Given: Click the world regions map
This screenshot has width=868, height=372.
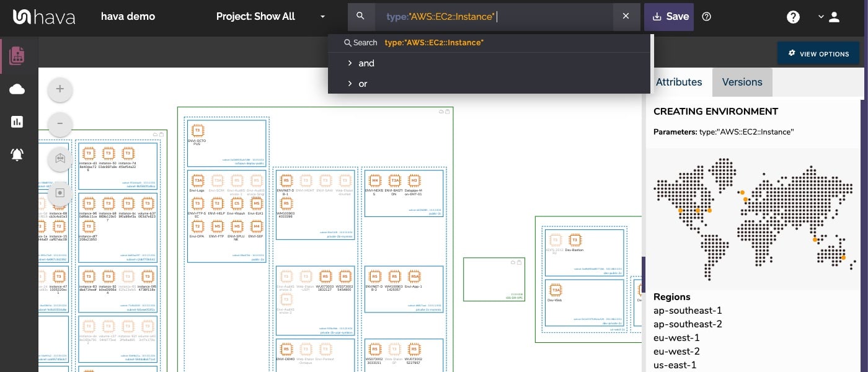Looking at the screenshot, I should 755,219.
